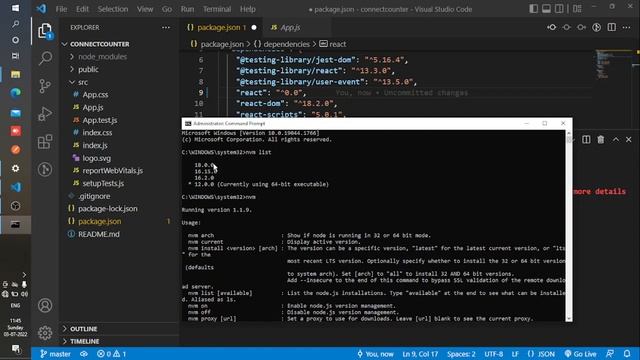
Task: Open Customize Layout icon
Action: 577,9
